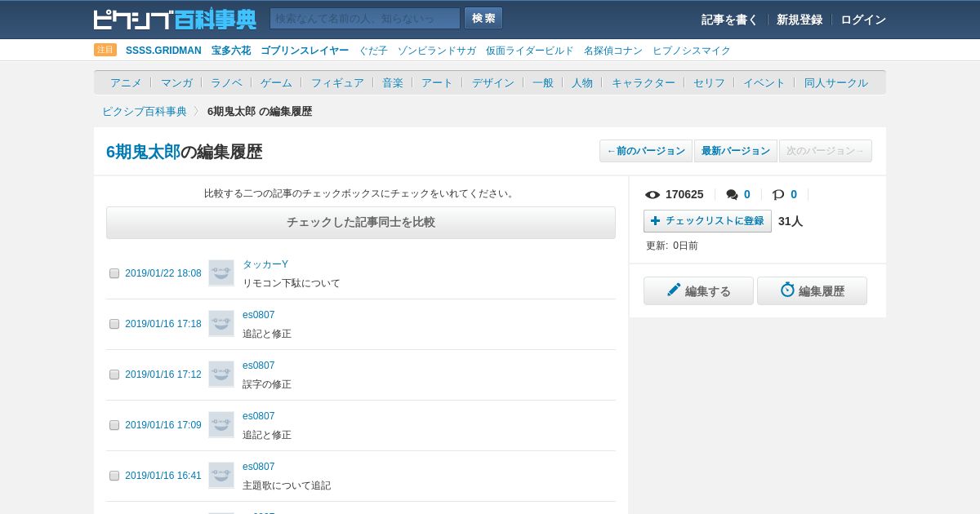Open the マンガ category tab
Screen dimensions: 980x514
[x=176, y=82]
